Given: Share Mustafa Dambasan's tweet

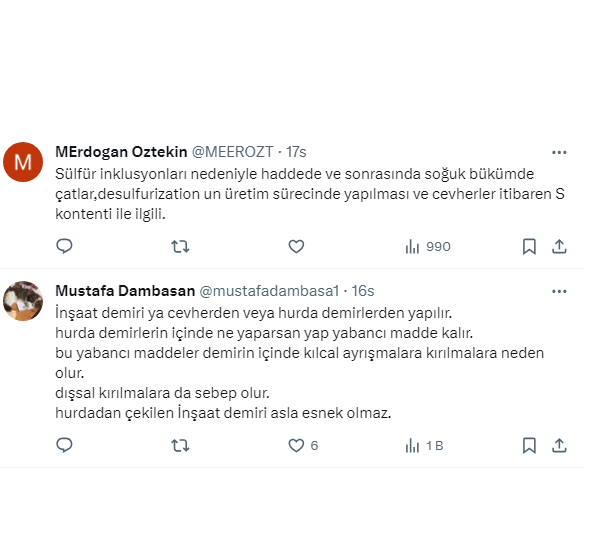Looking at the screenshot, I should (x=560, y=445).
